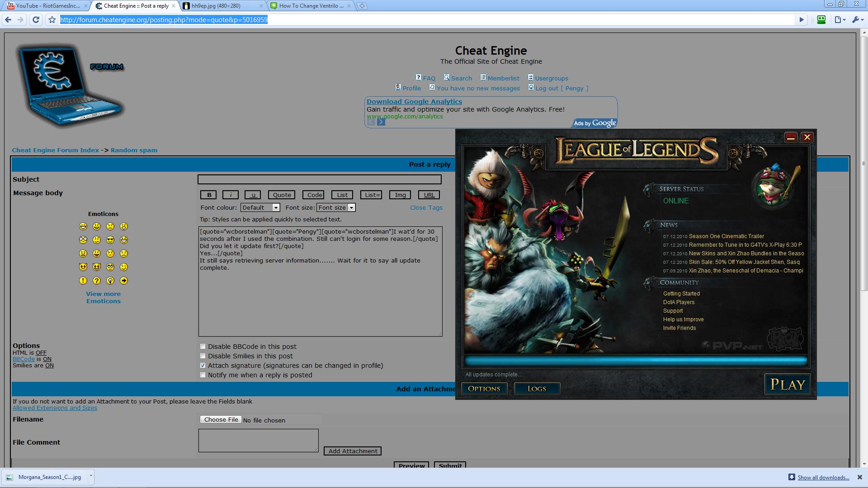Click the browser reload icon
The width and height of the screenshot is (868, 488).
click(x=36, y=19)
